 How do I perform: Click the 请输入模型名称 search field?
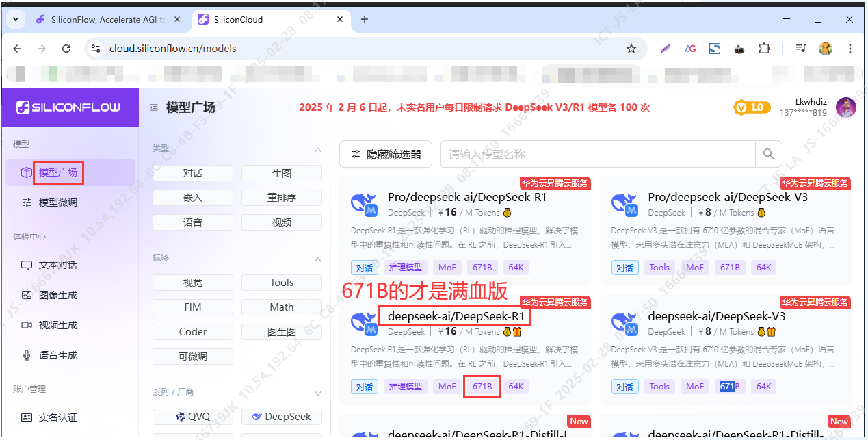(598, 154)
